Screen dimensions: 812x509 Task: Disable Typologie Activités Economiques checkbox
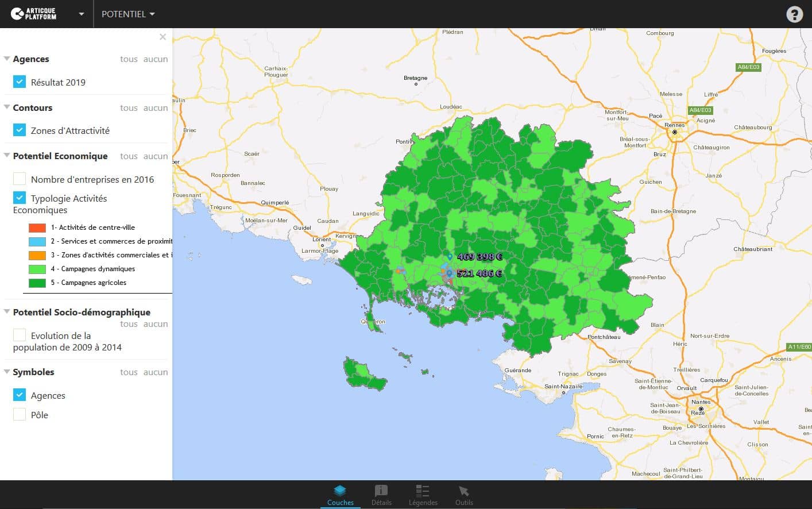[20, 198]
